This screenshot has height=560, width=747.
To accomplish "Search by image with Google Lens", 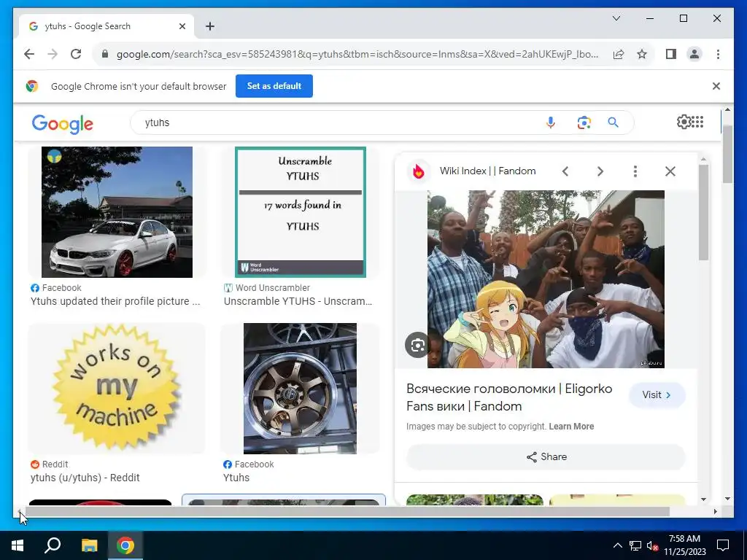I will coord(584,122).
